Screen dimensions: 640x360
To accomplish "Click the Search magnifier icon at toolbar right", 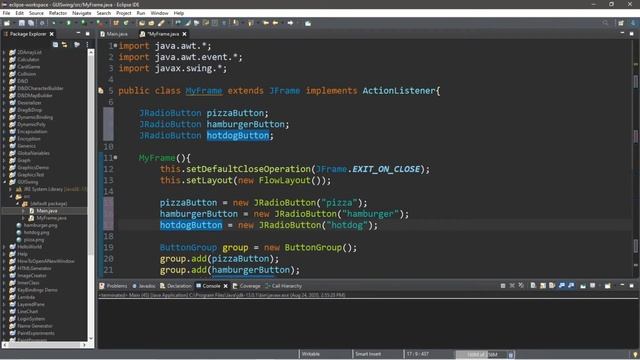I will click(605, 23).
